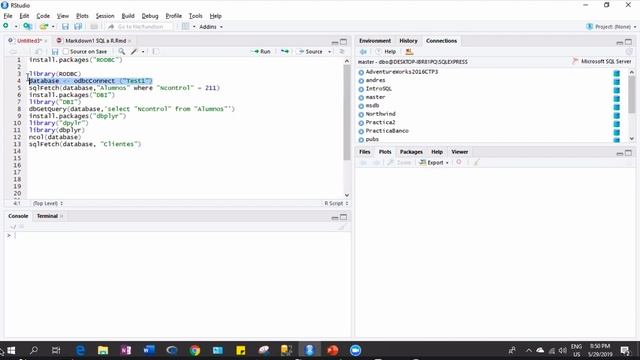Open the Project (None) dropdown
640x360 pixels.
click(x=611, y=27)
